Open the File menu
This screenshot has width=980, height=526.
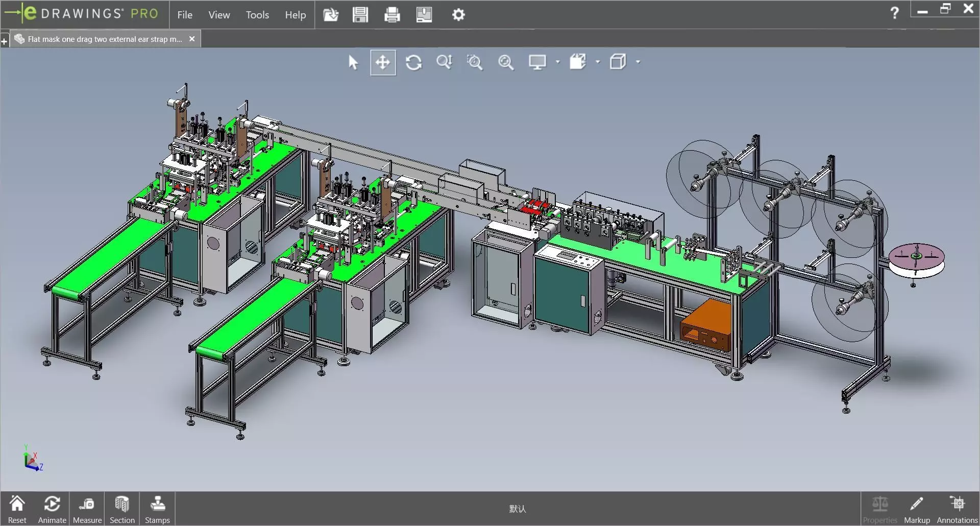point(184,15)
